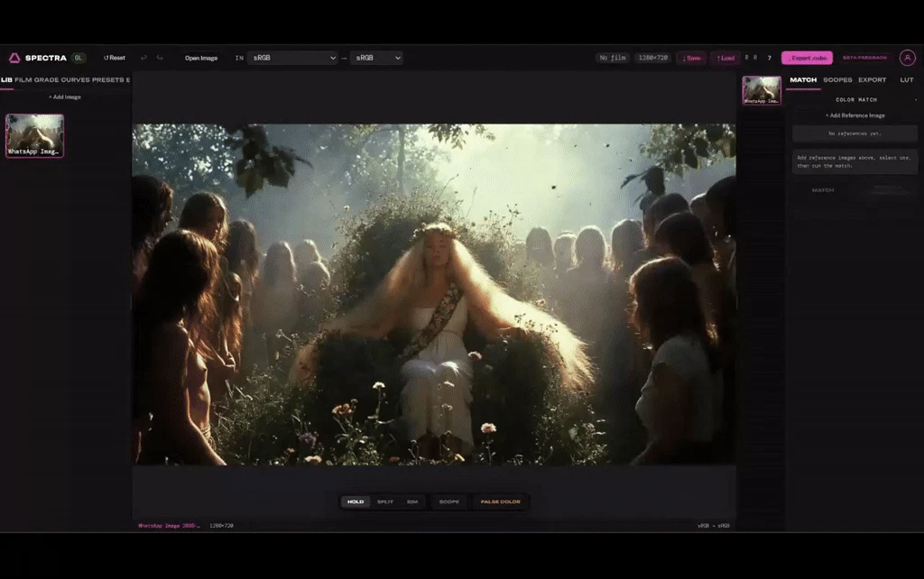Select the SPLIT view mode
This screenshot has width=924, height=579.
[385, 501]
